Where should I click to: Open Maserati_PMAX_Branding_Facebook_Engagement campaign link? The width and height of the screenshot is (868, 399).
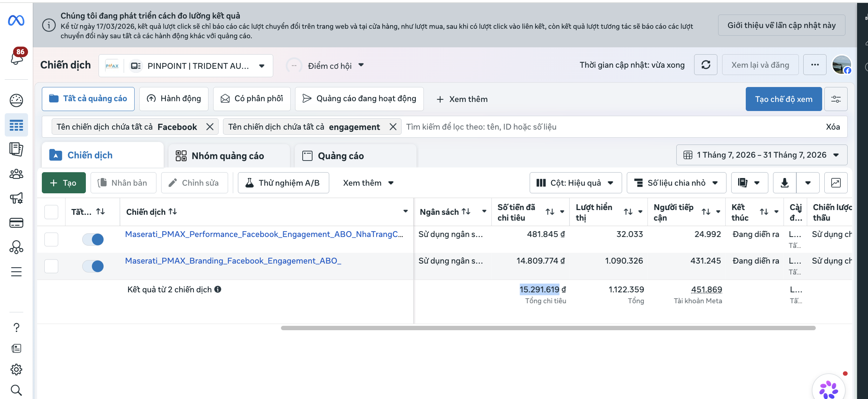click(233, 261)
